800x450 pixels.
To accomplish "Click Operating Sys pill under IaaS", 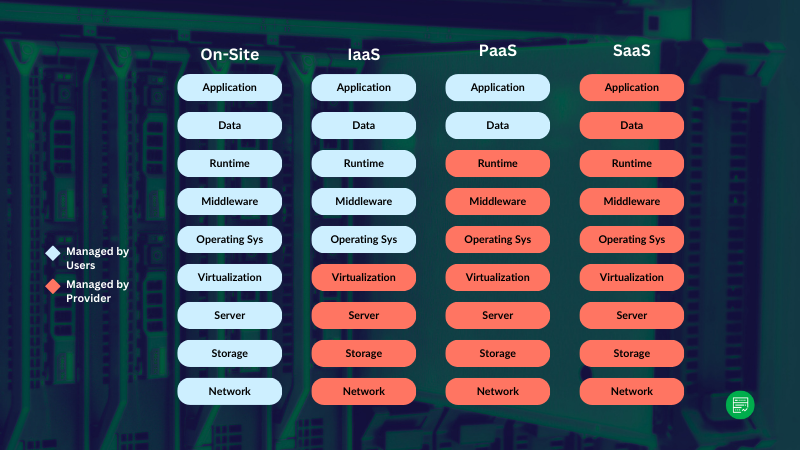I will tap(364, 239).
